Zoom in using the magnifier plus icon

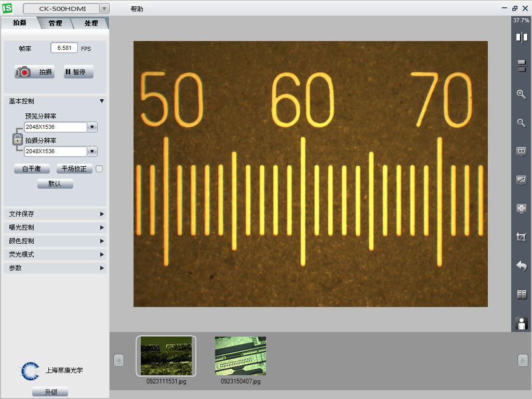pos(522,95)
